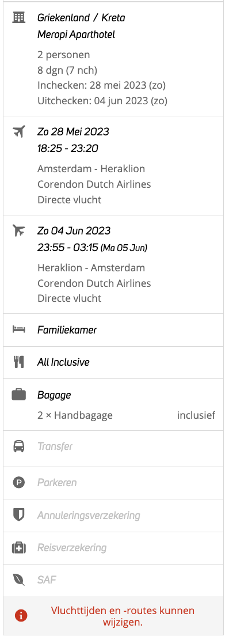Select the SAF option
This screenshot has height=644, width=229.
[x=114, y=580]
